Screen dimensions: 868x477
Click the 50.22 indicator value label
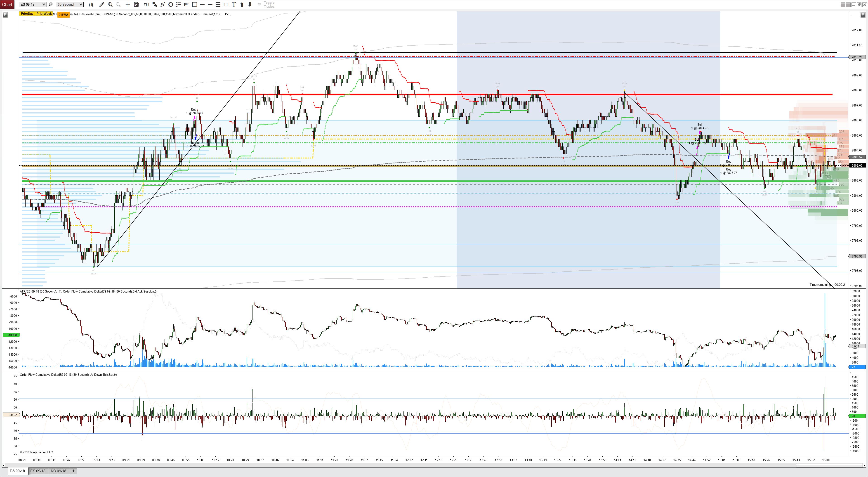coord(12,415)
